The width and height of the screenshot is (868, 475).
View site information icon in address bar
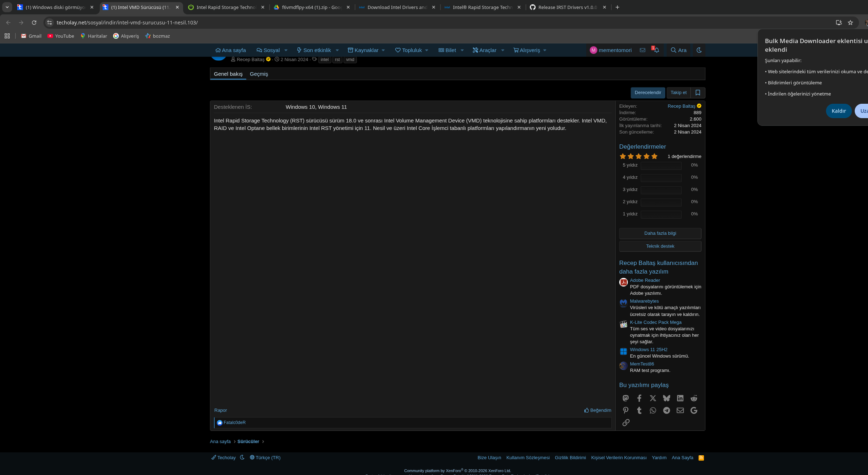49,23
